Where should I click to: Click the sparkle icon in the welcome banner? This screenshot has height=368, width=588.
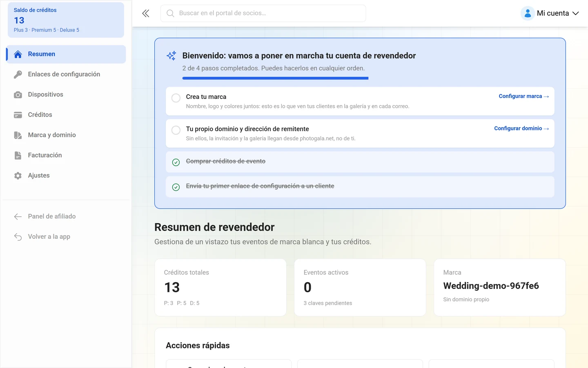coord(171,56)
